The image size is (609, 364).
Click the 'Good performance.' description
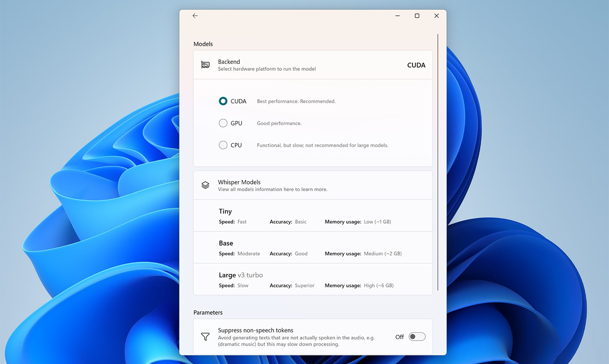click(x=279, y=124)
